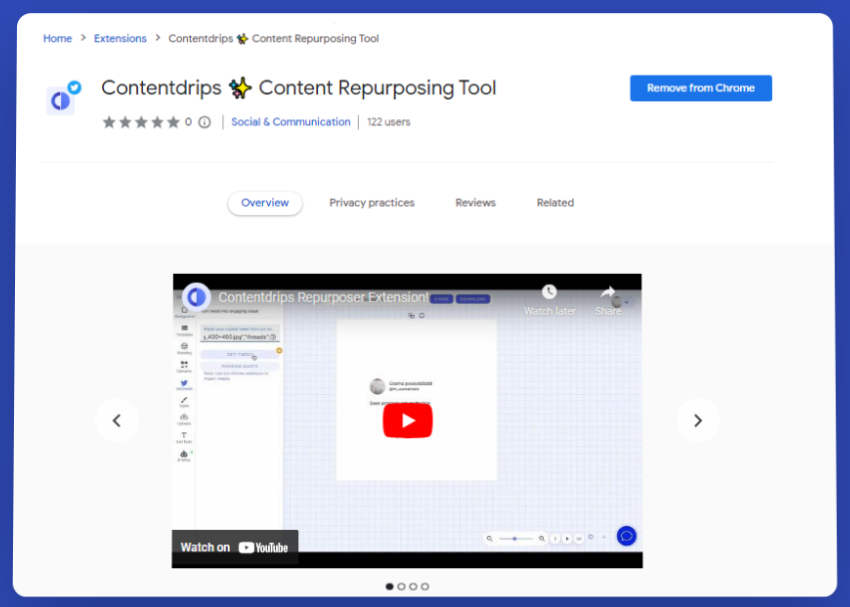Open the Related tab
The height and width of the screenshot is (607, 850).
555,203
